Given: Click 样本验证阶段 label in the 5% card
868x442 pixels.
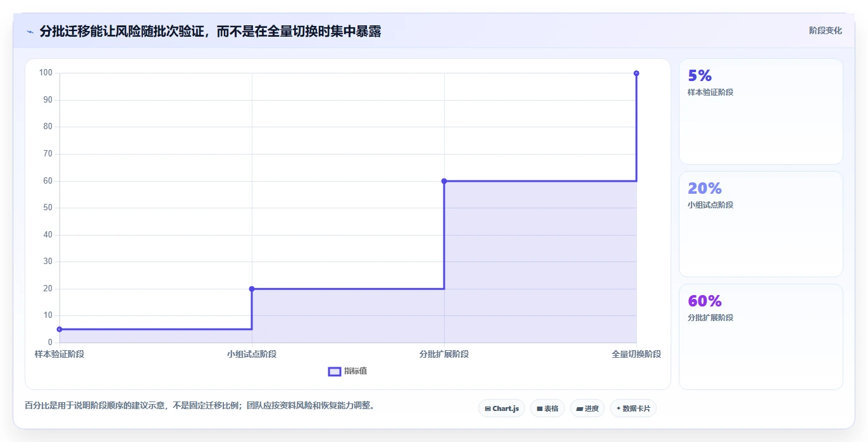Looking at the screenshot, I should 710,92.
